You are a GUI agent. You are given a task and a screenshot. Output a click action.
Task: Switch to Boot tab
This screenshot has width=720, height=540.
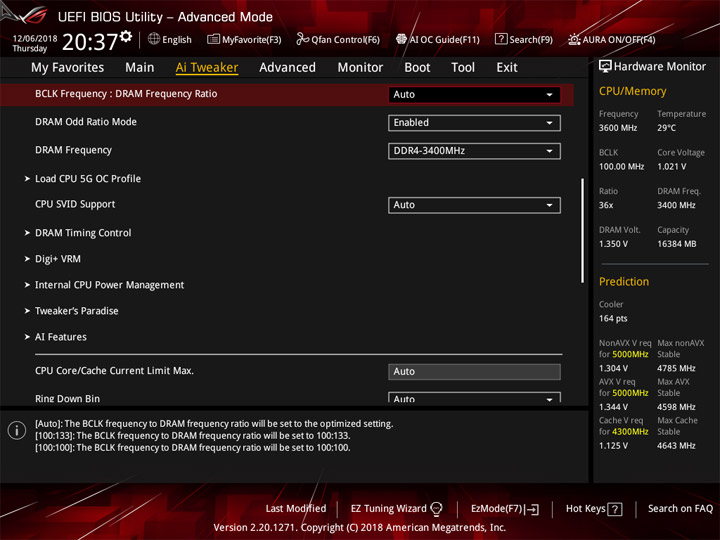417,68
